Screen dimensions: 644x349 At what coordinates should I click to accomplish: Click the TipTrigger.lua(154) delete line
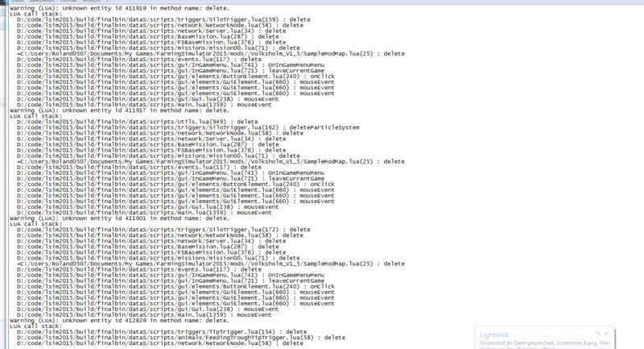pyautogui.click(x=162, y=332)
